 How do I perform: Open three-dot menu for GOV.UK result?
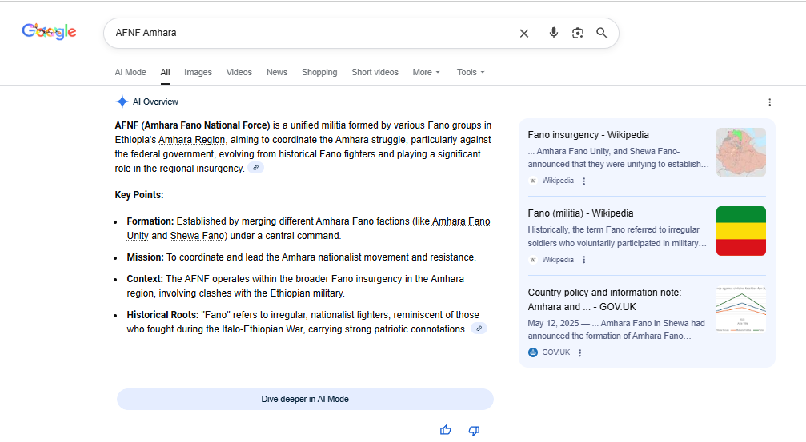click(x=580, y=353)
